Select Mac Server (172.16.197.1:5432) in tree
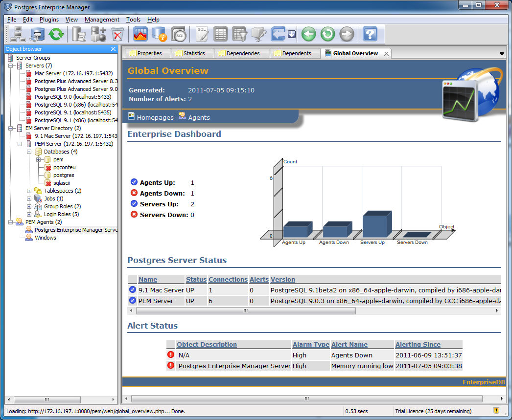 coord(73,73)
